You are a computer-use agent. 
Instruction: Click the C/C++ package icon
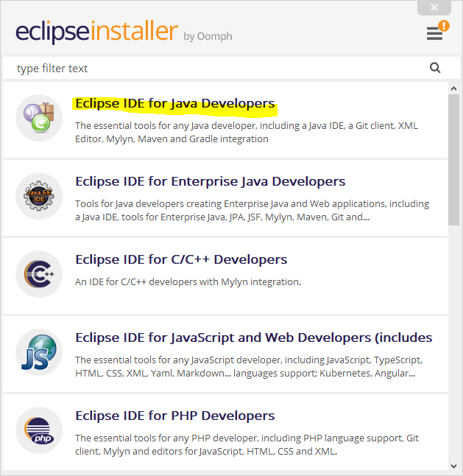39,274
